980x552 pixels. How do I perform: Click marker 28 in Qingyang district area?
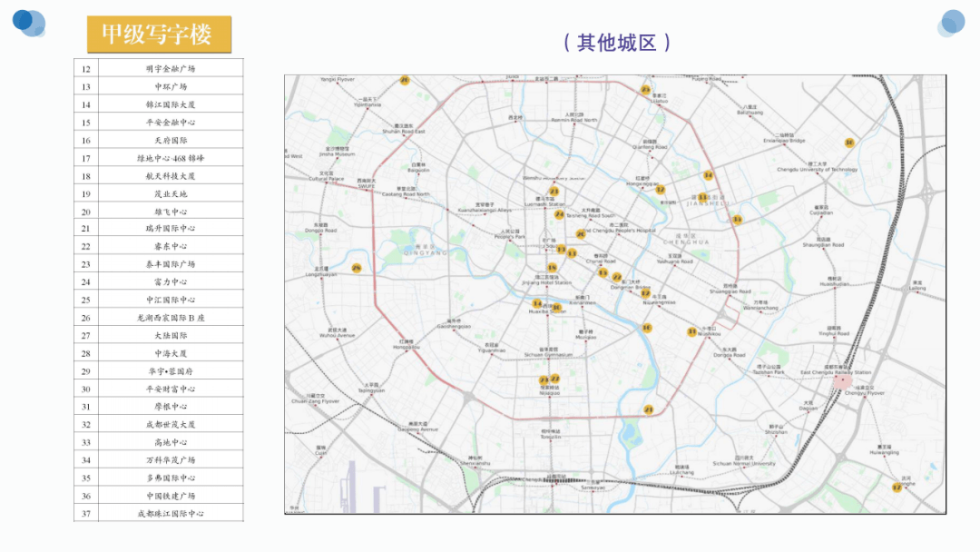(x=357, y=268)
